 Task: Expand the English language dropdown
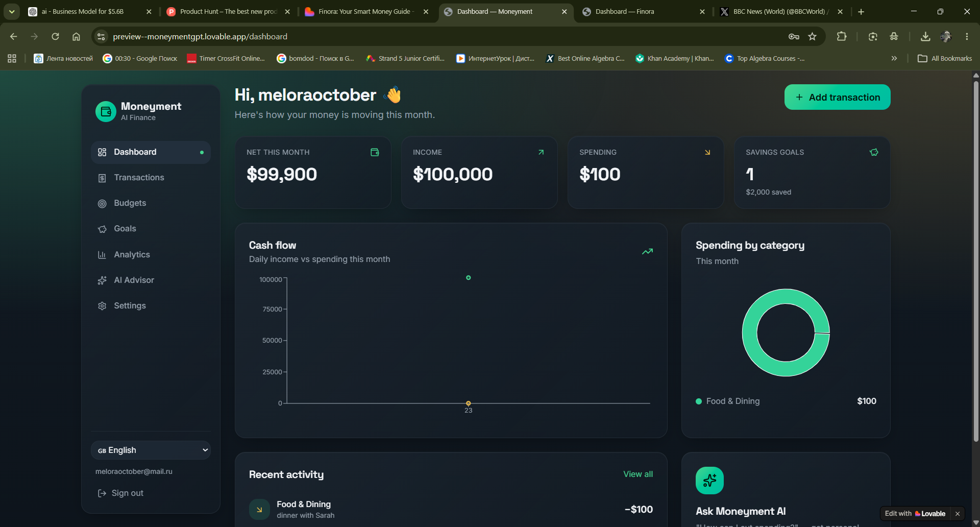[151, 450]
